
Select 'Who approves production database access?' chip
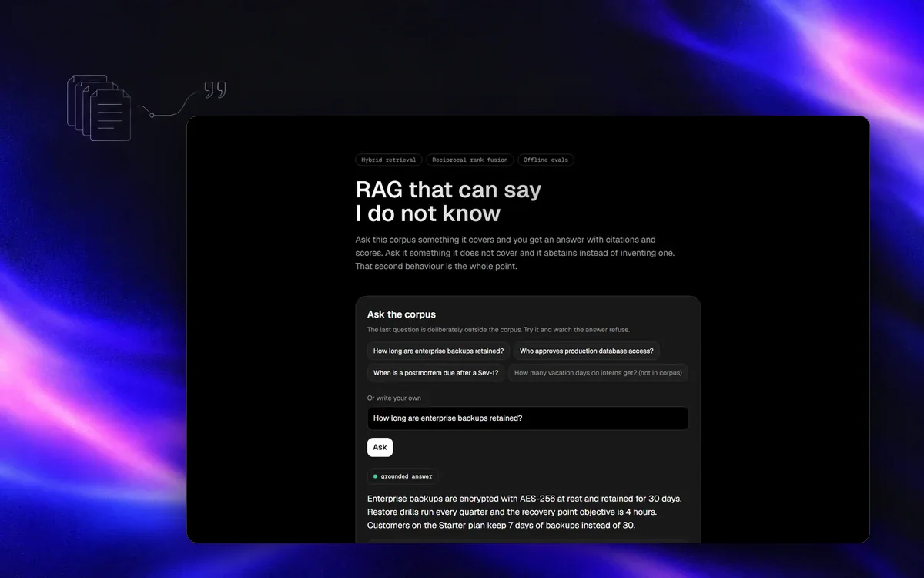point(587,351)
